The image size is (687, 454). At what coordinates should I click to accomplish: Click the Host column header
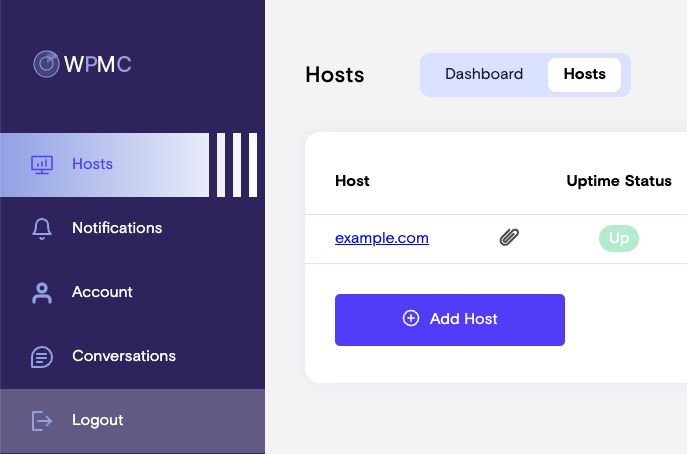[352, 181]
